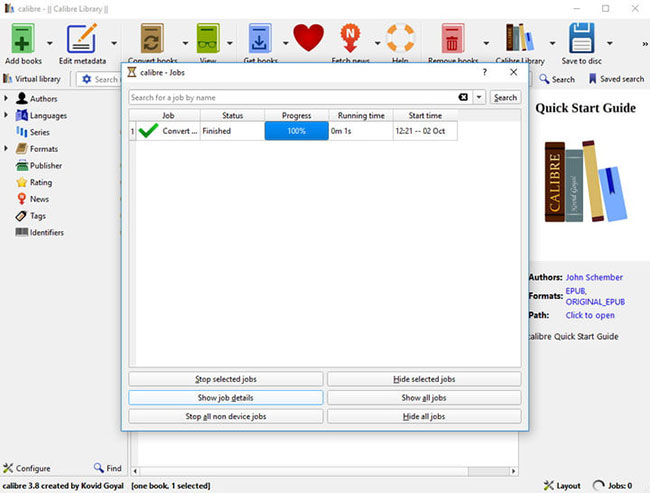
Task: Click the Stop selected jobs button
Action: tap(226, 379)
